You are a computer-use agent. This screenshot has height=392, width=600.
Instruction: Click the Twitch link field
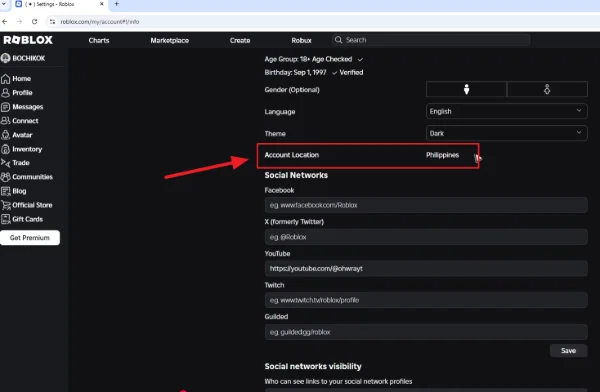(x=426, y=300)
